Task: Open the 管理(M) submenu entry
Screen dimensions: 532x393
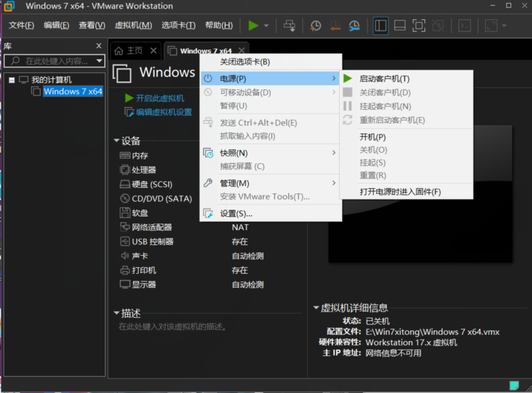Action: 270,183
